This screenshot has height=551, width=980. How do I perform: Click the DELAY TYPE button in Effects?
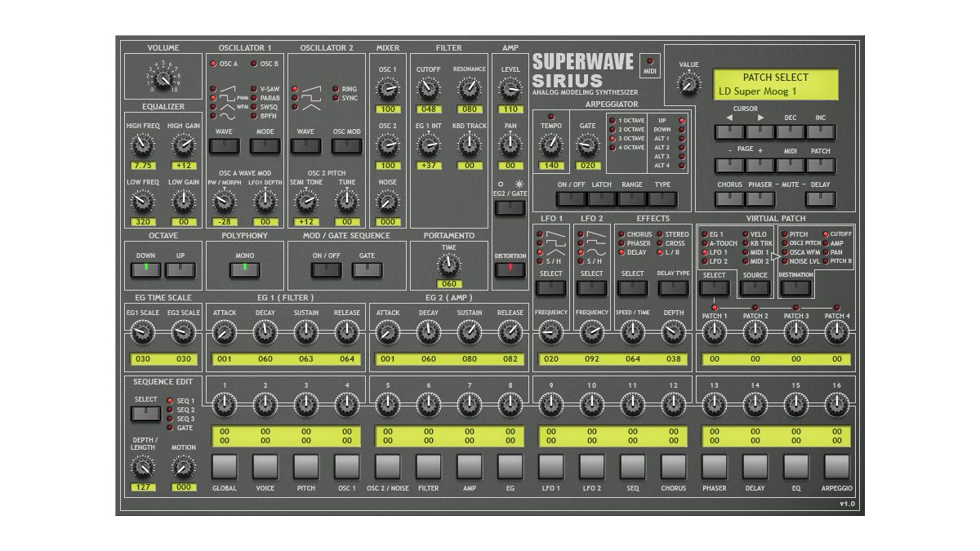(x=672, y=287)
